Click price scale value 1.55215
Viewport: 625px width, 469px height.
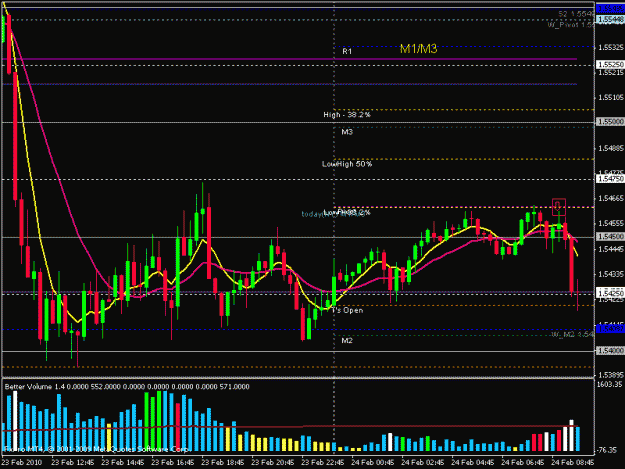click(x=611, y=73)
